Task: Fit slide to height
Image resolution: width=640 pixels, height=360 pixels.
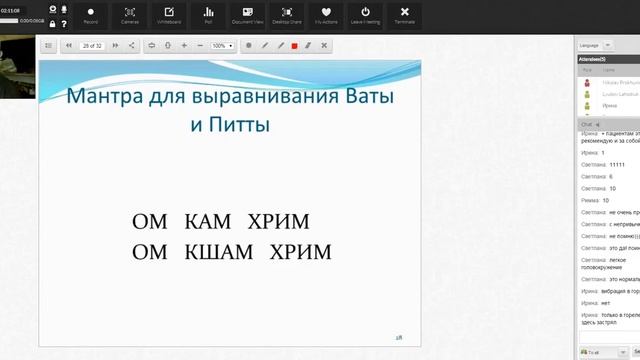Action: 168,46
